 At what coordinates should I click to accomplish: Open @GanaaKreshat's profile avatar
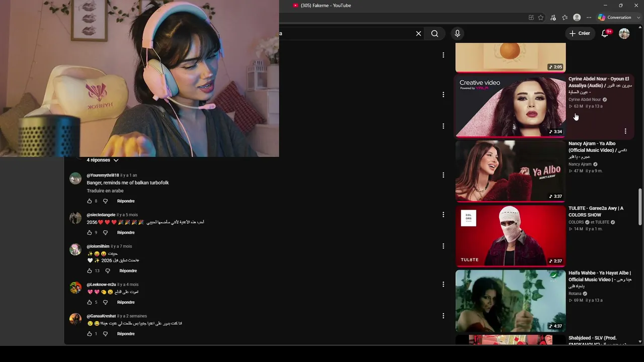pos(75,319)
